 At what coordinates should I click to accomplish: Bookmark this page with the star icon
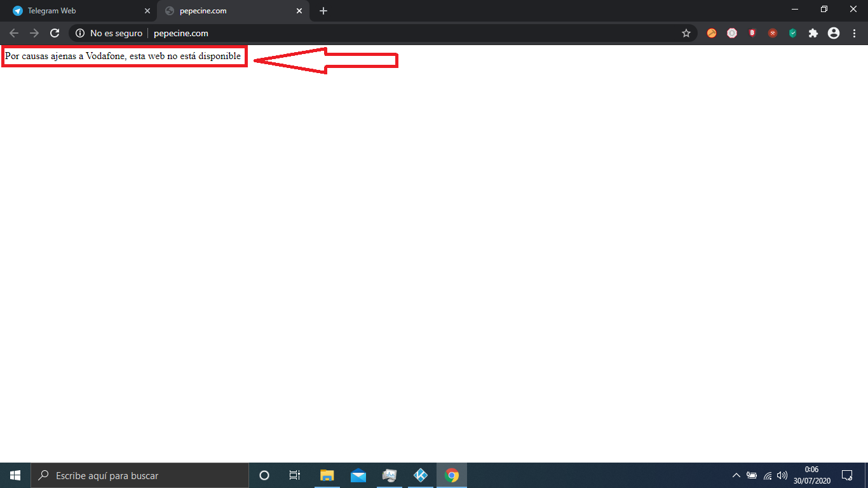[686, 33]
